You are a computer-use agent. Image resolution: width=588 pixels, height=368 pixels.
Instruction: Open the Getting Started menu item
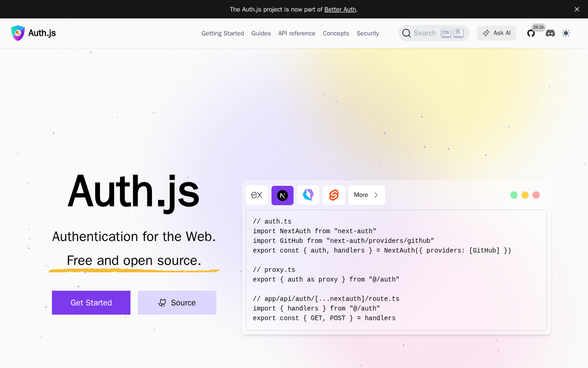[x=223, y=33]
